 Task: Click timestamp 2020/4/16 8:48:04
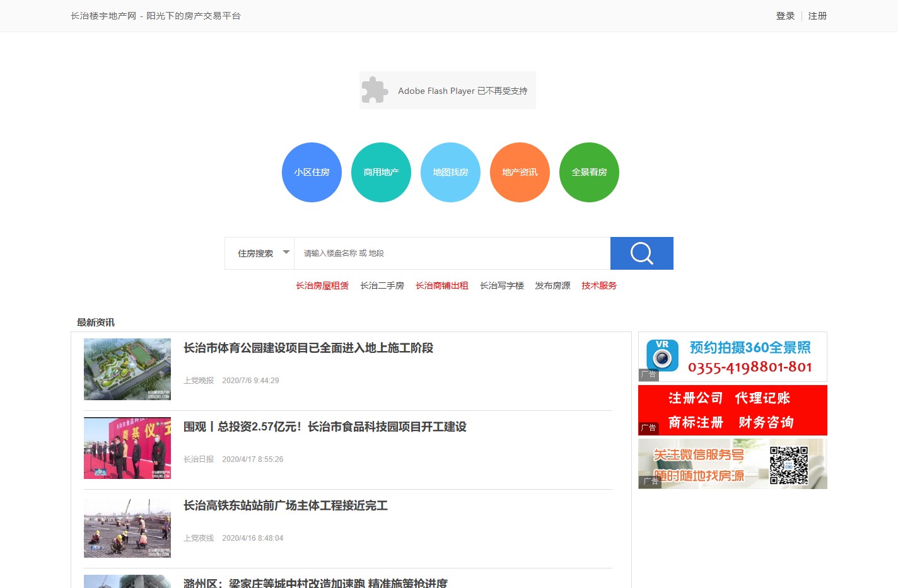[252, 538]
